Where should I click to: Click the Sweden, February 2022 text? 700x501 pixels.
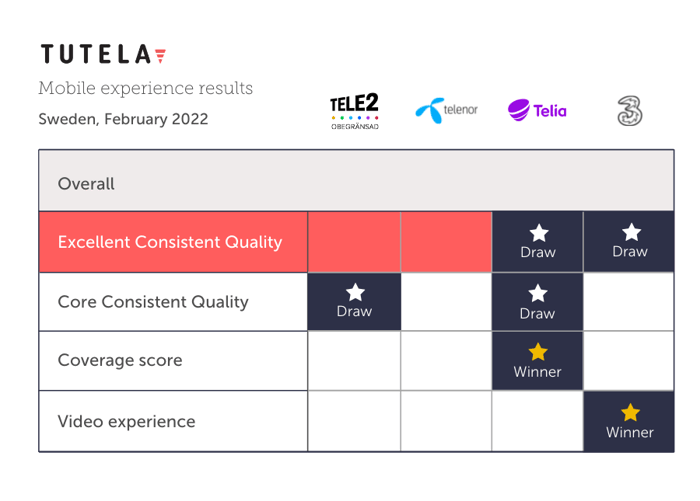pos(123,119)
